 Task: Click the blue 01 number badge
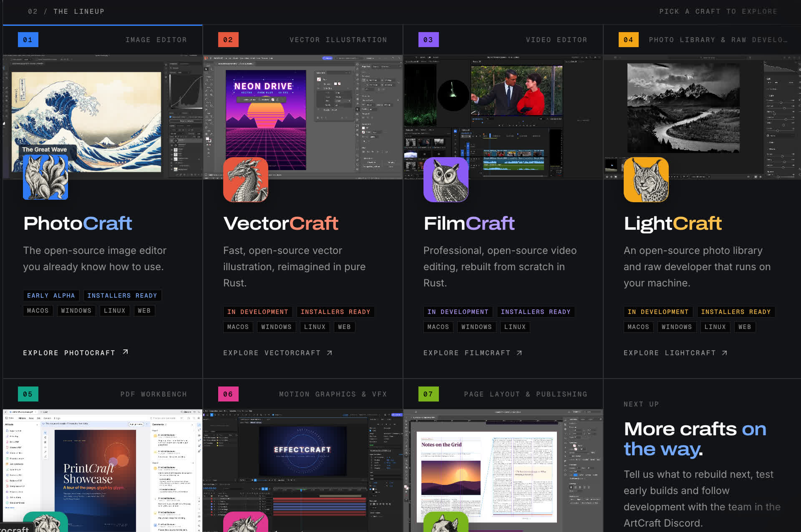pos(28,40)
